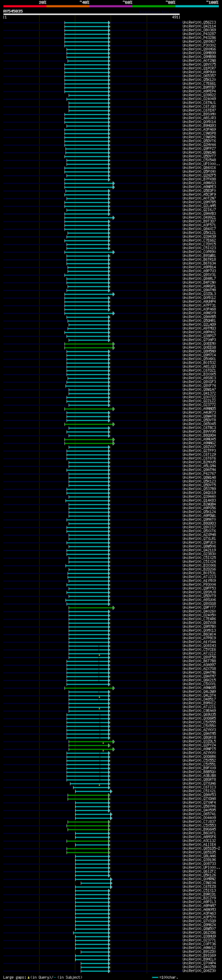Open the UniRef100_P43286 entry

pyautogui.click(x=199, y=38)
